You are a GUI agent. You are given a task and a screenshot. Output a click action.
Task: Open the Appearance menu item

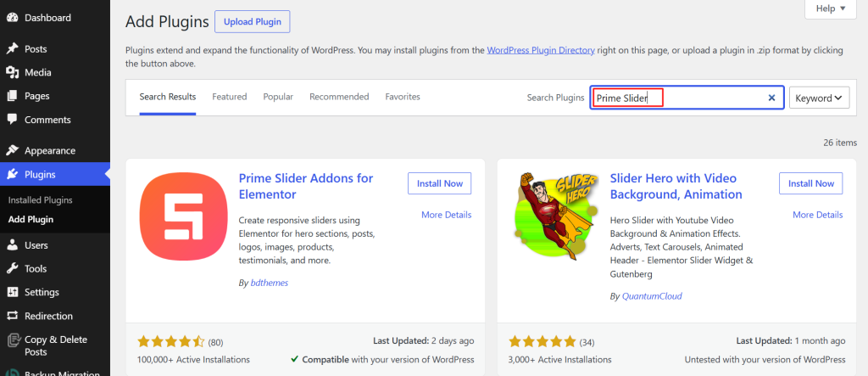pos(55,150)
